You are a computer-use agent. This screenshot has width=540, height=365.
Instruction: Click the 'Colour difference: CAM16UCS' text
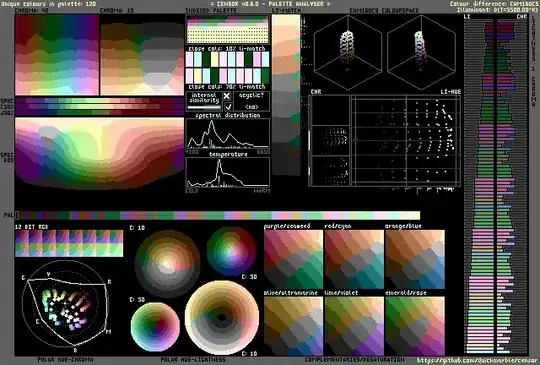pos(494,4)
